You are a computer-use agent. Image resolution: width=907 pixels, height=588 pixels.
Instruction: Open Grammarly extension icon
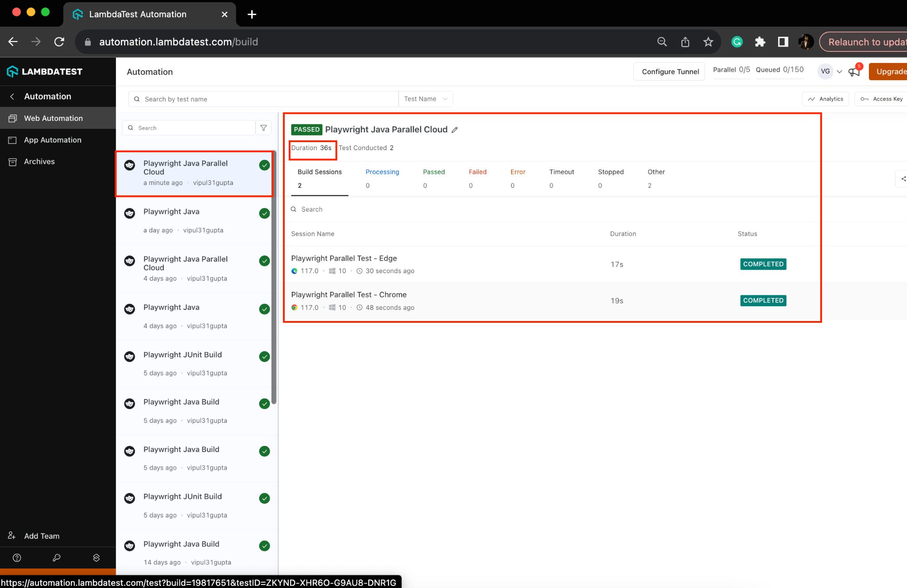(737, 42)
